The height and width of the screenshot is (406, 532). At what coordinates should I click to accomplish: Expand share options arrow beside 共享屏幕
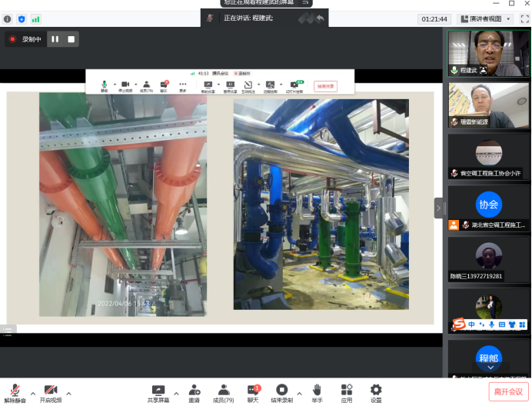[x=176, y=394]
